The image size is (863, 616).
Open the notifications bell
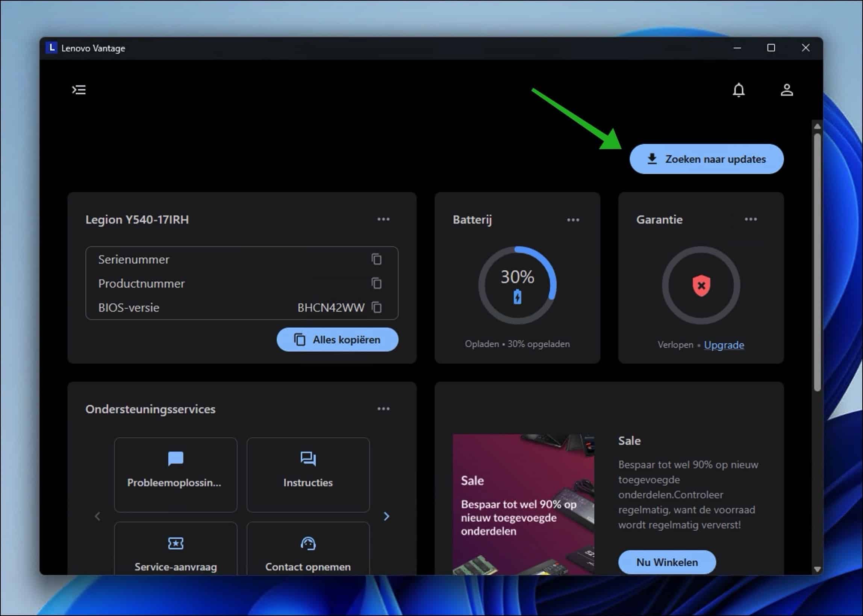click(739, 90)
